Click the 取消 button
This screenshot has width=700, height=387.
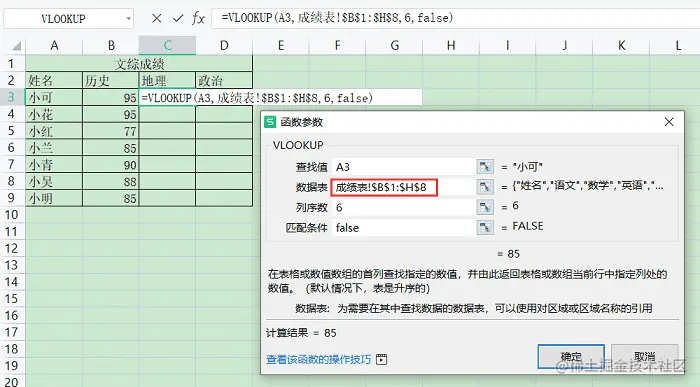click(644, 356)
